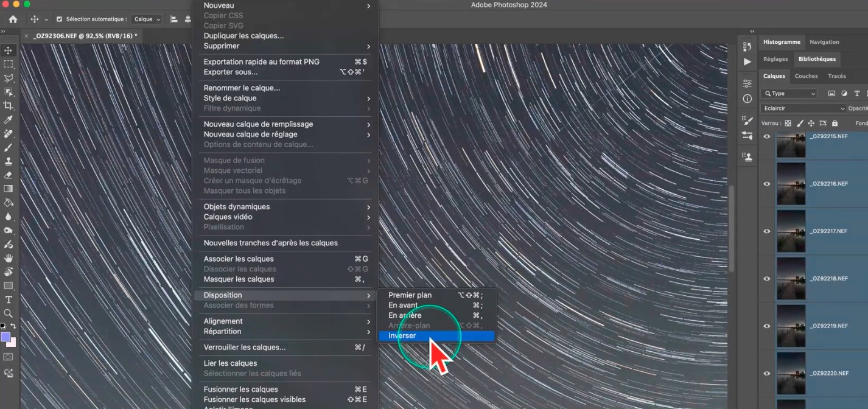This screenshot has height=409, width=868.
Task: Open the Eclaircir blend mode dropdown
Action: coord(803,108)
